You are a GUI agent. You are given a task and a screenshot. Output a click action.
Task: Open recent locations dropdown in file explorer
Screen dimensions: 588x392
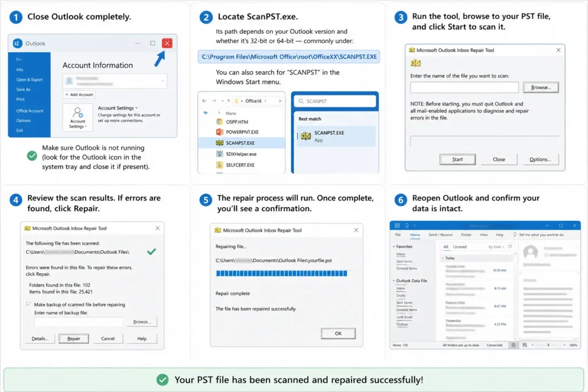click(x=222, y=101)
